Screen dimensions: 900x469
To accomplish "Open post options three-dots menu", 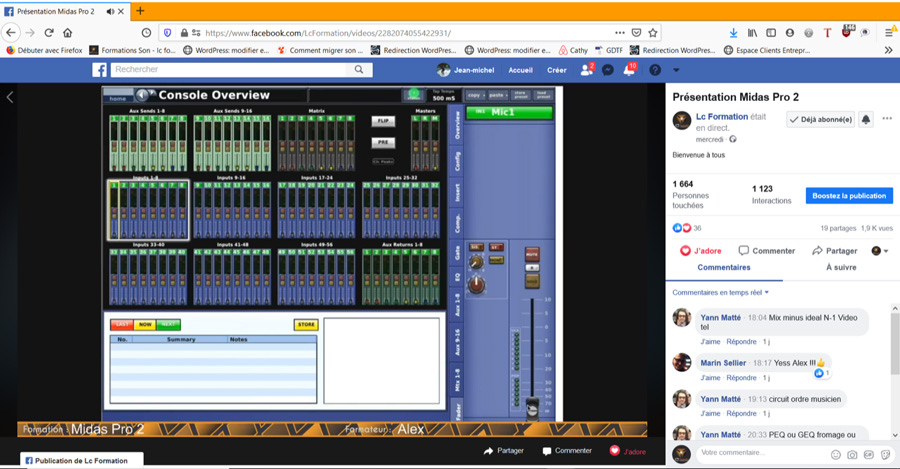I will click(x=887, y=119).
